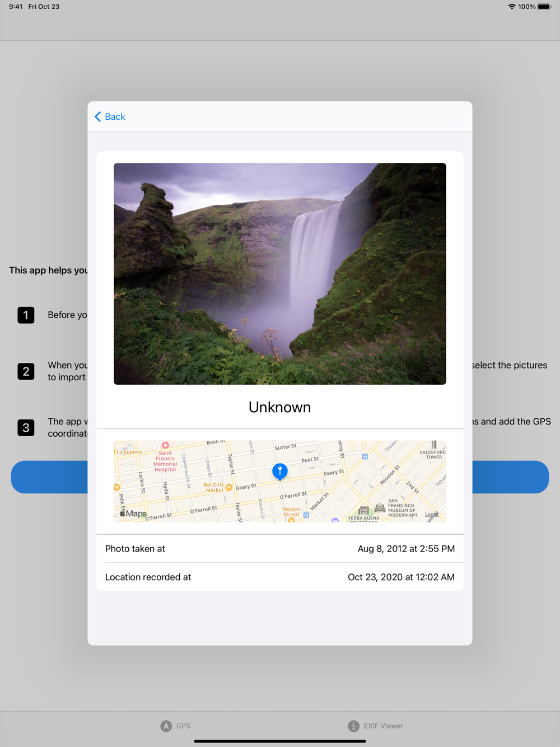The height and width of the screenshot is (747, 560).
Task: Tap the Market Street map label
Action: pyautogui.click(x=291, y=512)
